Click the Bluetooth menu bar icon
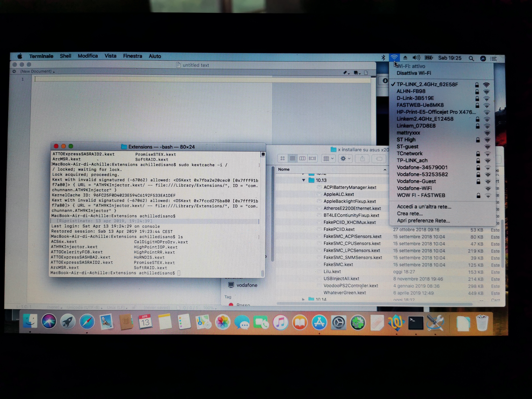 [x=383, y=58]
